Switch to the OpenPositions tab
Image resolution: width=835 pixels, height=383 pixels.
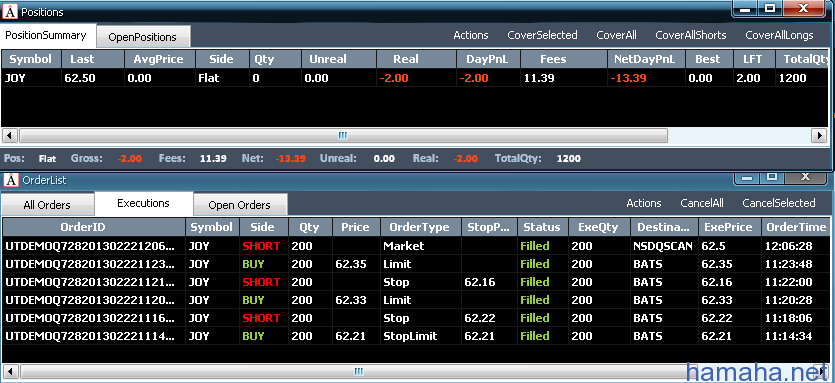pos(142,37)
